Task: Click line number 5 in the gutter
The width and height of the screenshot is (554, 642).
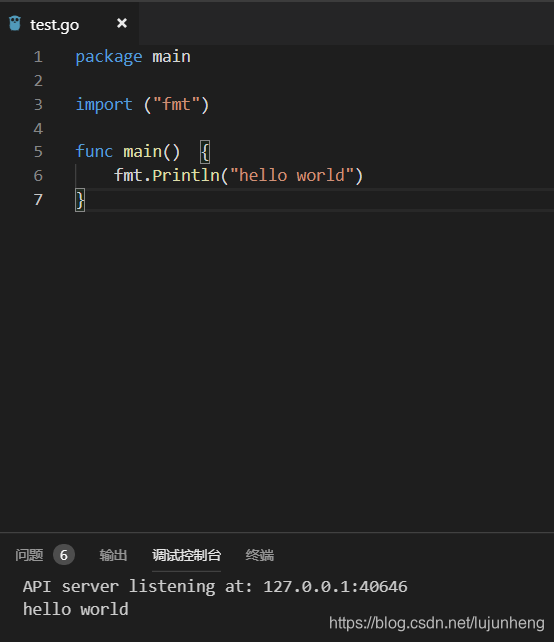Action: click(x=38, y=152)
